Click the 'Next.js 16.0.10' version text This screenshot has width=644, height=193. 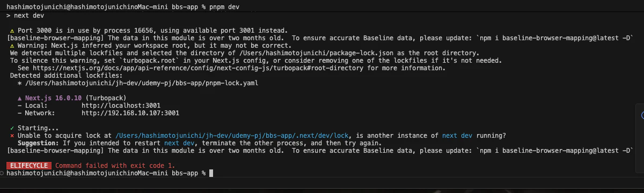coord(54,98)
